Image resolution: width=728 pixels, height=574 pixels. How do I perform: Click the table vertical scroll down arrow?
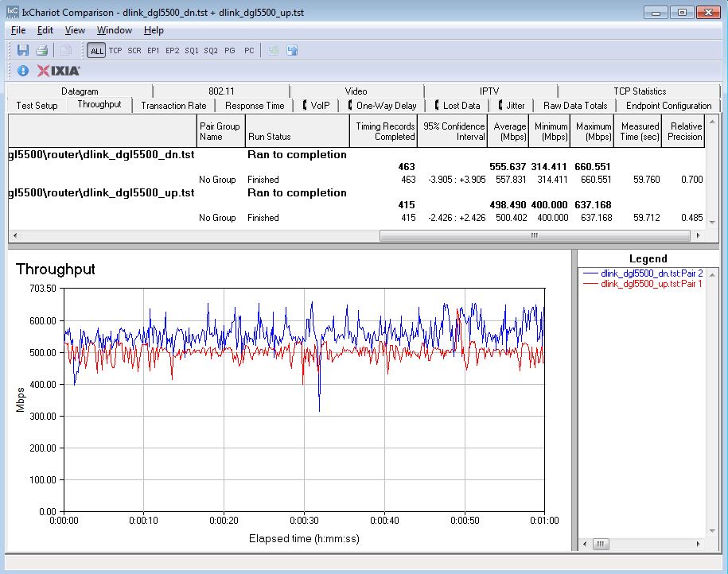tap(712, 223)
